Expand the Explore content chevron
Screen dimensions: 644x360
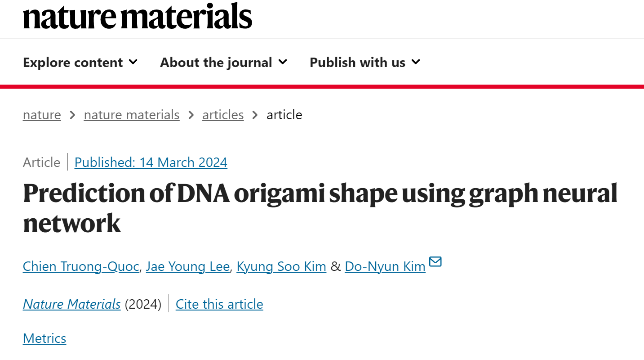tap(133, 62)
